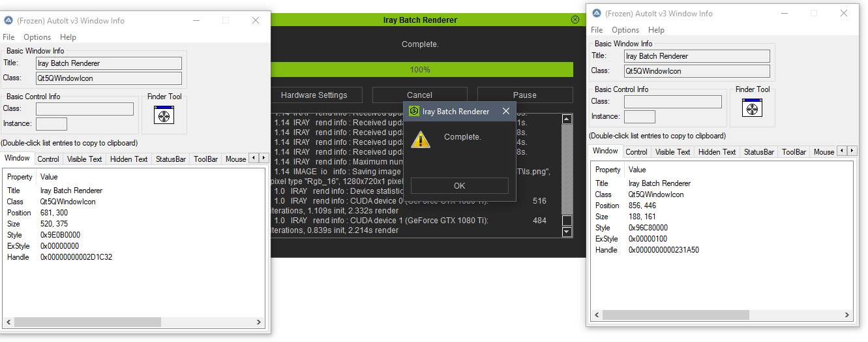
Task: Click Value column header in right AutoIt window
Action: (637, 170)
